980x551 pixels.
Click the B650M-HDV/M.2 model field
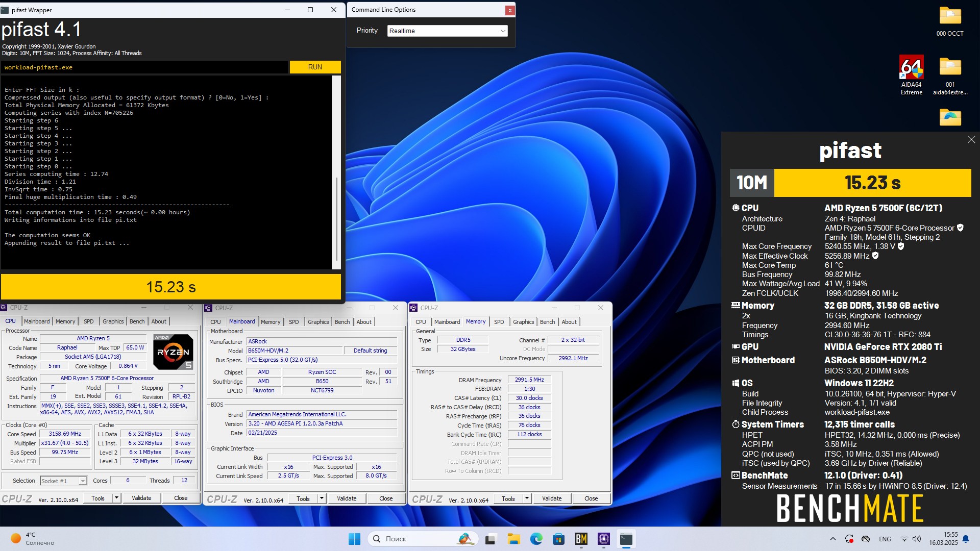click(295, 350)
